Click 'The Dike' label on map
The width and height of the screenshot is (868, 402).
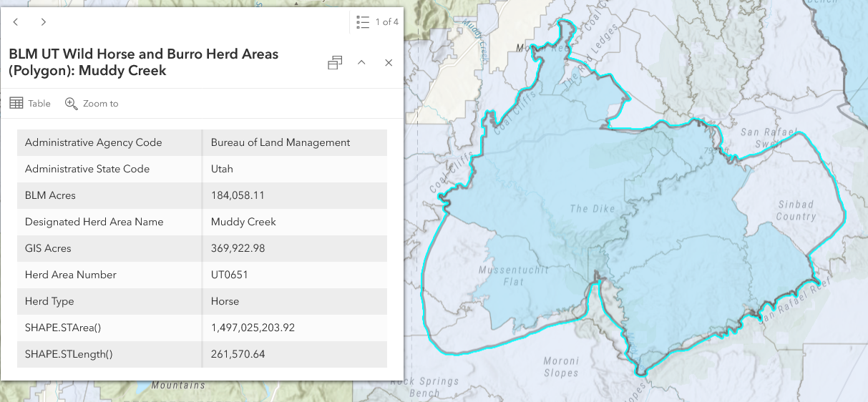[593, 209]
